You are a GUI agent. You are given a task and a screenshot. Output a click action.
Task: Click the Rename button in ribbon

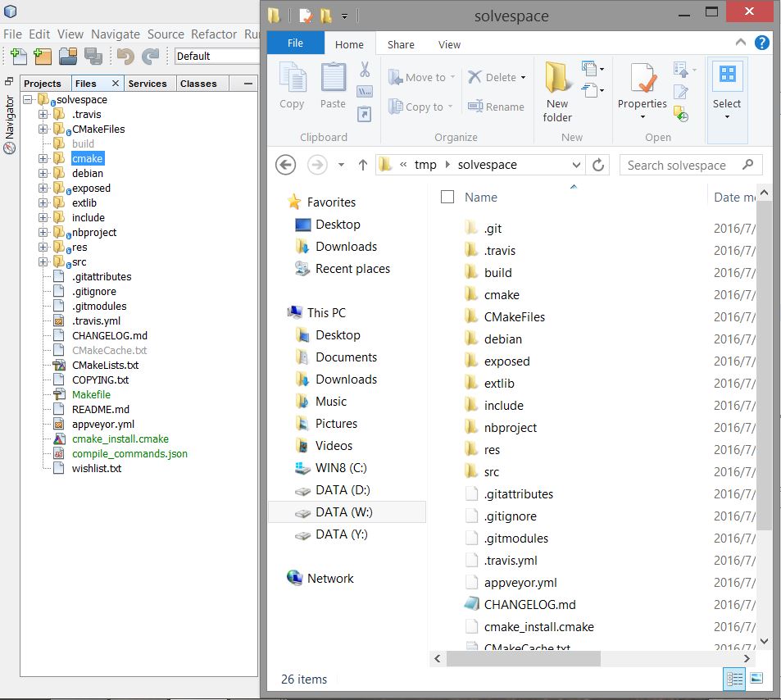click(x=496, y=107)
